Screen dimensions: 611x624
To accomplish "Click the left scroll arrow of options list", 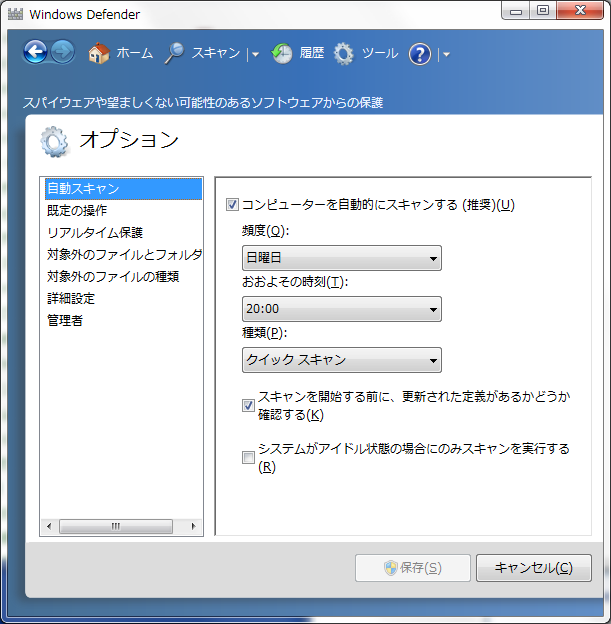I will pyautogui.click(x=49, y=526).
